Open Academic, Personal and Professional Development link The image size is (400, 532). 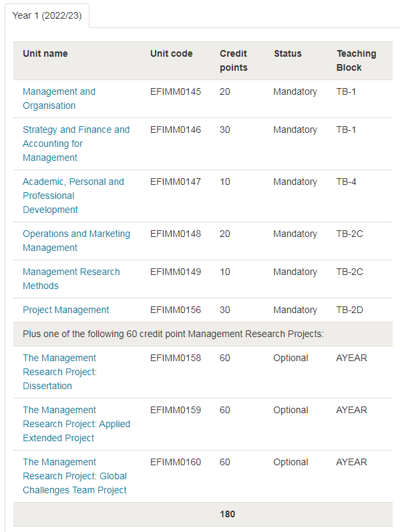point(73,196)
